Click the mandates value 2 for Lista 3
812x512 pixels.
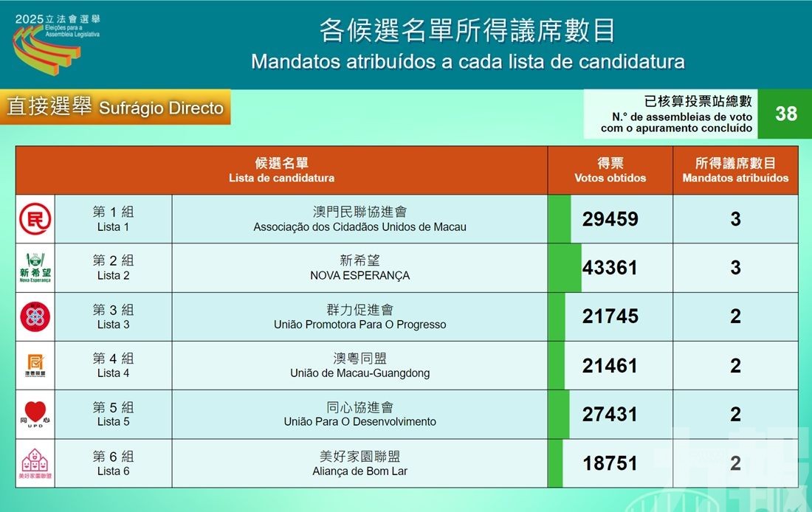pos(735,316)
